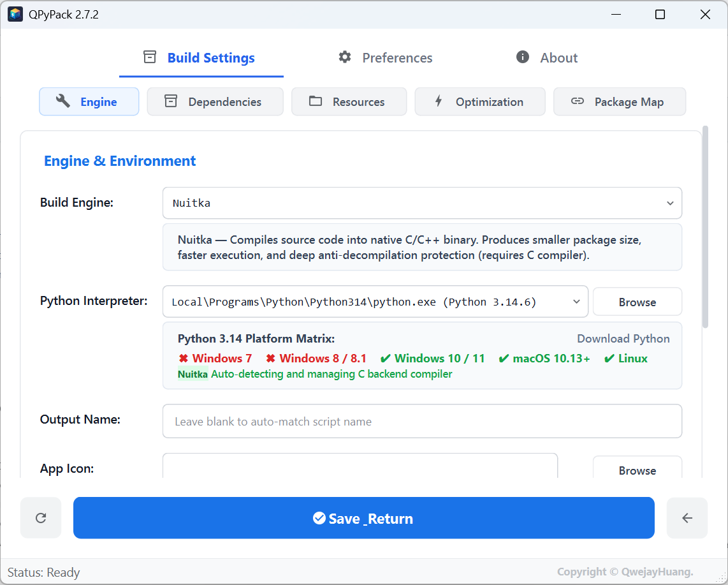
Task: Click the Save & Return button
Action: (x=364, y=518)
